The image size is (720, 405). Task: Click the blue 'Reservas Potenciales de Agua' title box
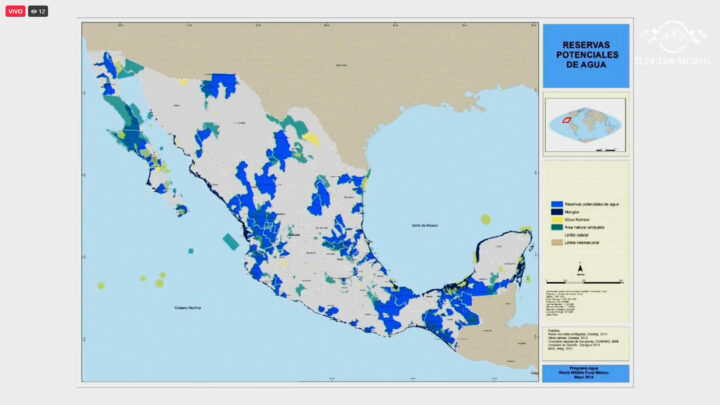[x=585, y=56]
